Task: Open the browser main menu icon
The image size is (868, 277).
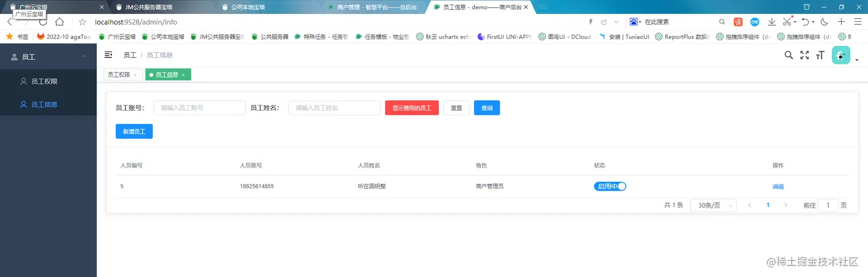Action: pos(858,22)
